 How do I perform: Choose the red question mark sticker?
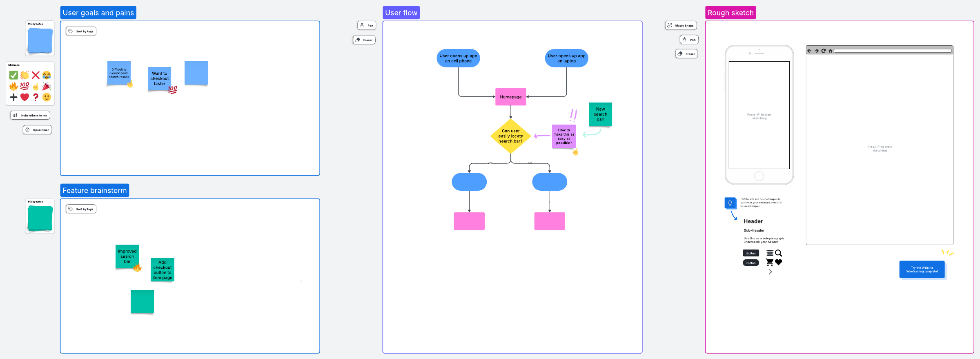point(36,97)
